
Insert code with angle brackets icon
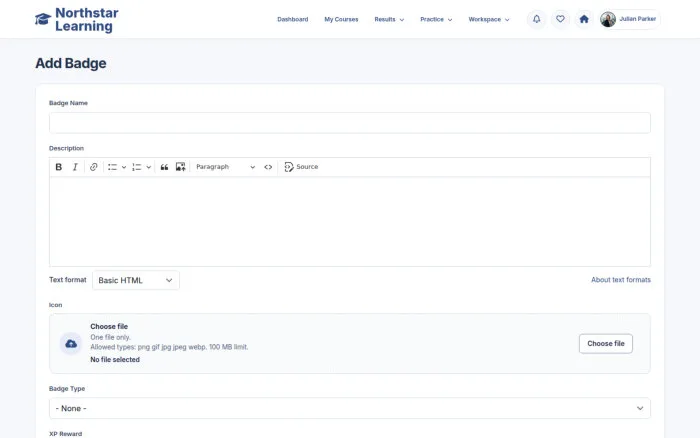click(x=268, y=167)
